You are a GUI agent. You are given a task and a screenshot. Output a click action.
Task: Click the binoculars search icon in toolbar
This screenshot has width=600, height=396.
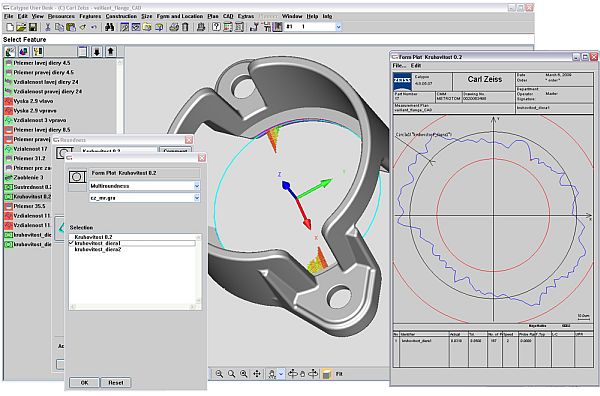(x=109, y=27)
